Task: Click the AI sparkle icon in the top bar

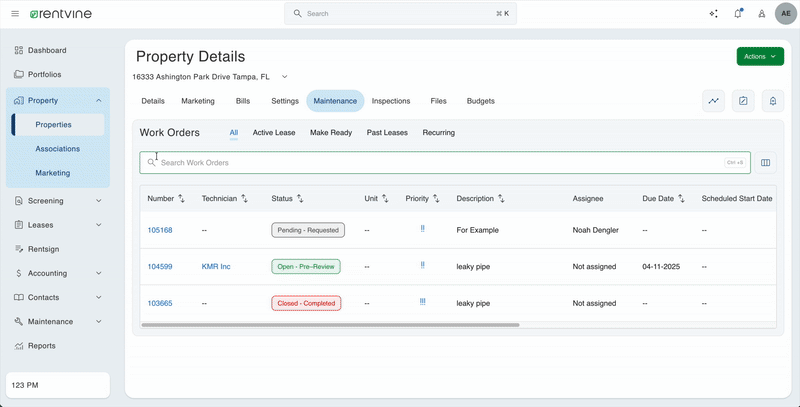Action: point(713,14)
